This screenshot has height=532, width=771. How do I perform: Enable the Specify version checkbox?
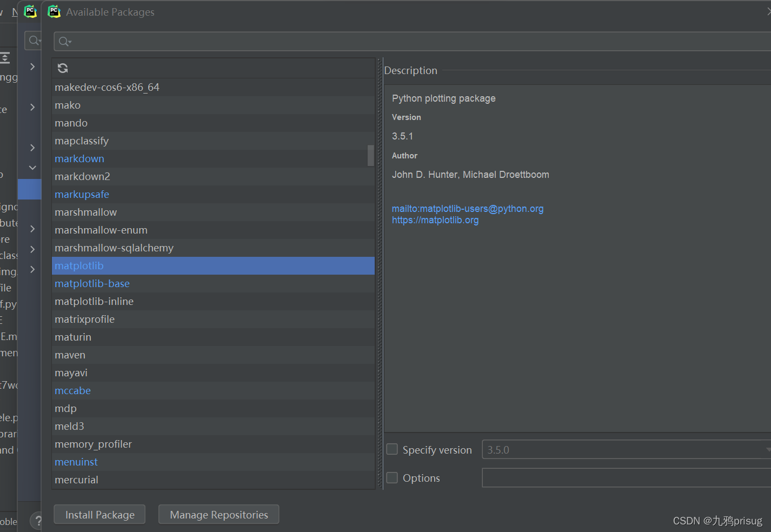[392, 449]
